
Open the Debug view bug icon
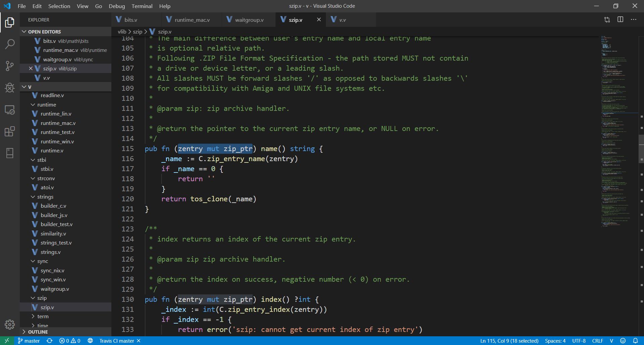[10, 88]
